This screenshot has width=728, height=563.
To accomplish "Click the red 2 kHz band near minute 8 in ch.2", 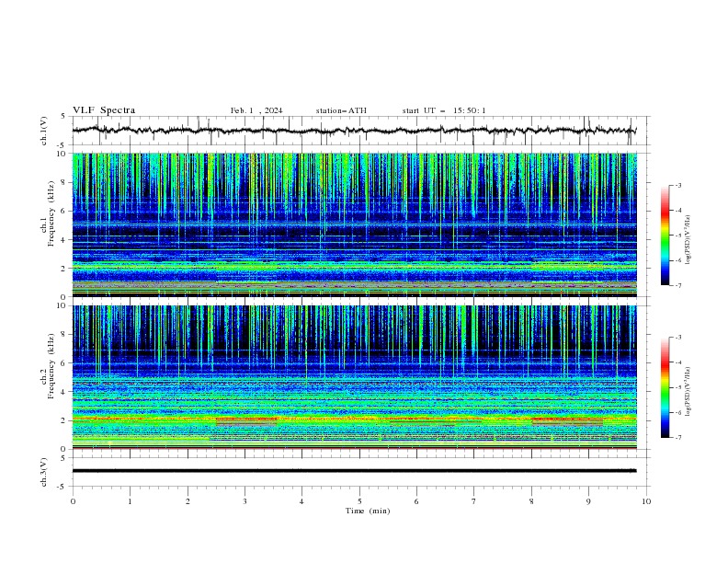I will tap(567, 419).
